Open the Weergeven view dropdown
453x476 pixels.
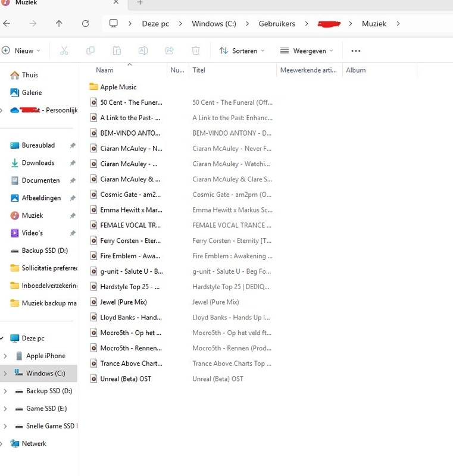tap(307, 51)
